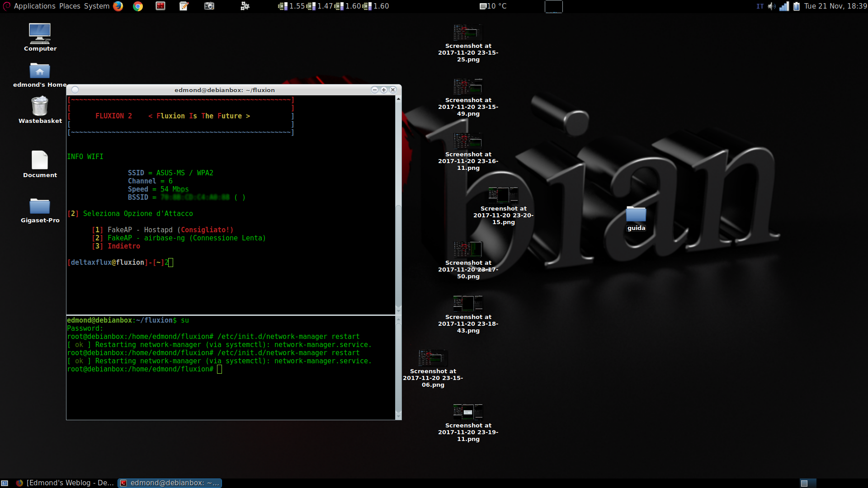The image size is (868, 488).
Task: Select the Computer desktop icon
Action: pyautogui.click(x=40, y=34)
